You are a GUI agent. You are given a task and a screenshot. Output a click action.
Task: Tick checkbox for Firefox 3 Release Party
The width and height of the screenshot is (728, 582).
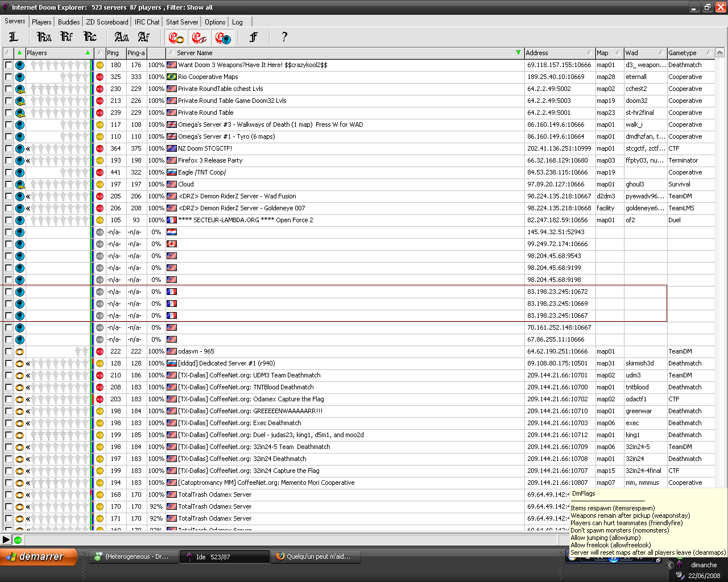coord(9,160)
